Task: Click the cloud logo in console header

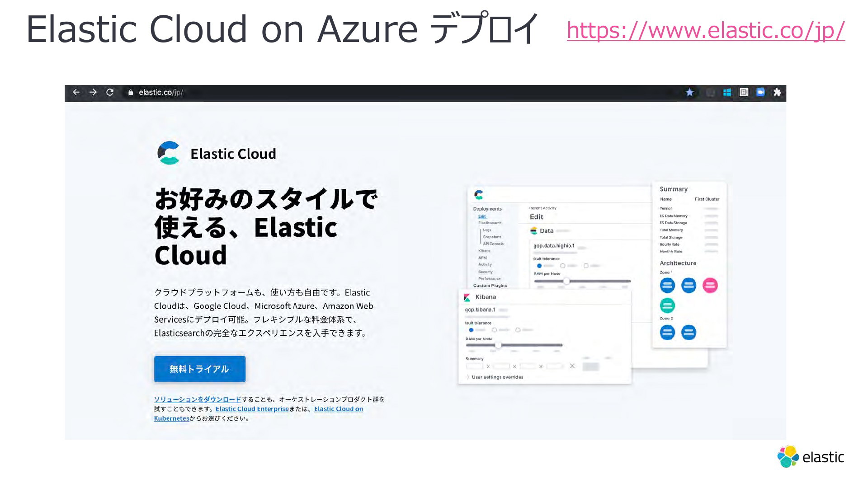Action: click(479, 195)
